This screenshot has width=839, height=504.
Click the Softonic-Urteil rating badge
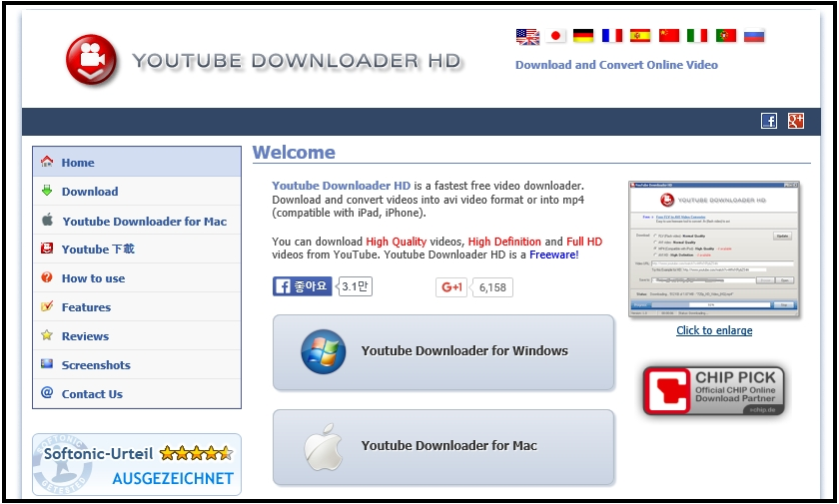pyautogui.click(x=137, y=464)
